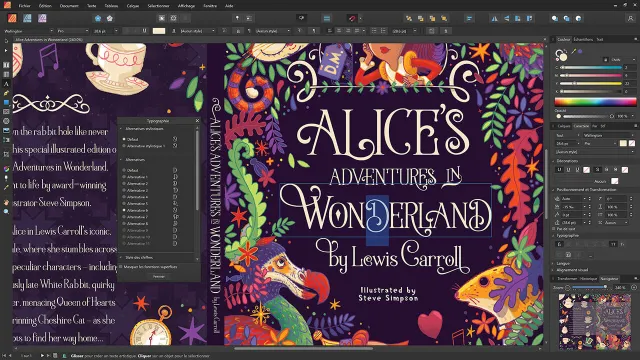Select Alternative 6 radio option
The width and height of the screenshot is (640, 360).
pyautogui.click(x=124, y=210)
